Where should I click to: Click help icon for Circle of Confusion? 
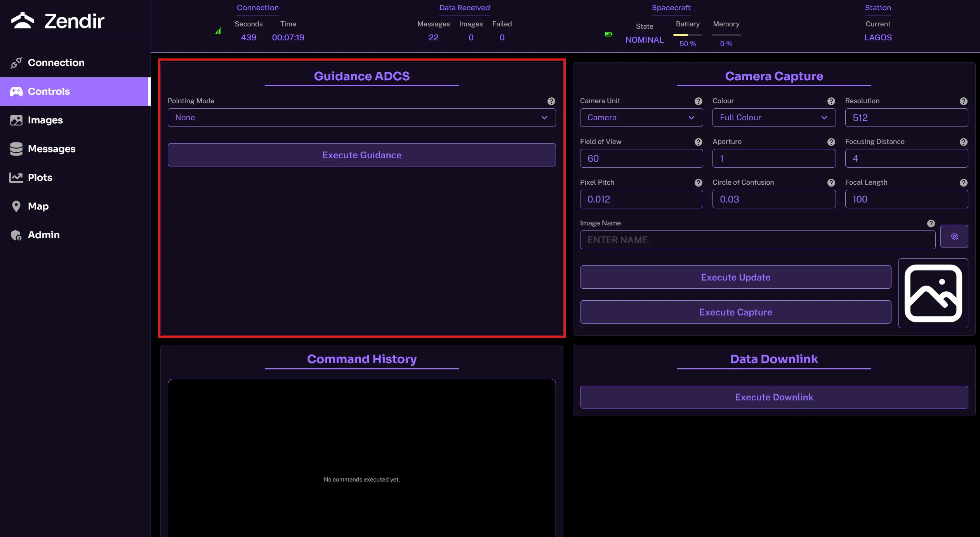pyautogui.click(x=831, y=183)
